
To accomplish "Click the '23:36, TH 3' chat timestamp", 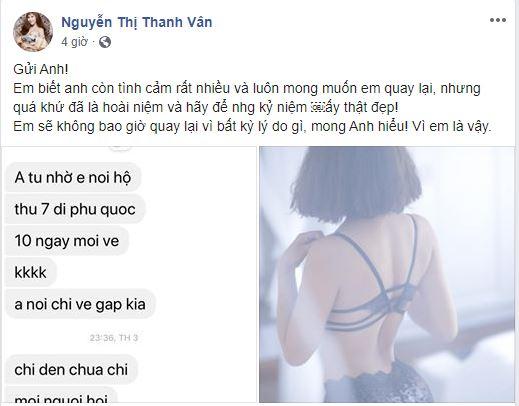I will [x=114, y=338].
